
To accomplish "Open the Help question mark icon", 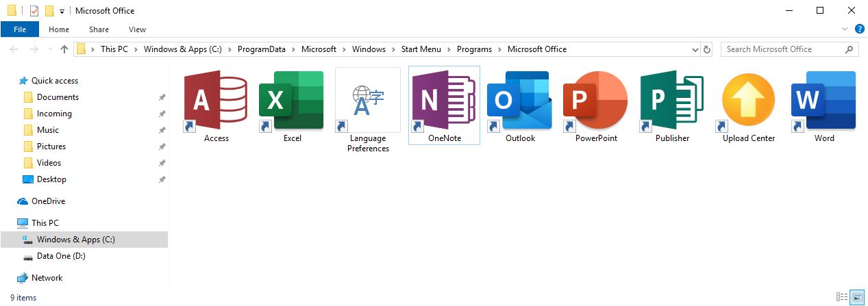I will click(860, 29).
